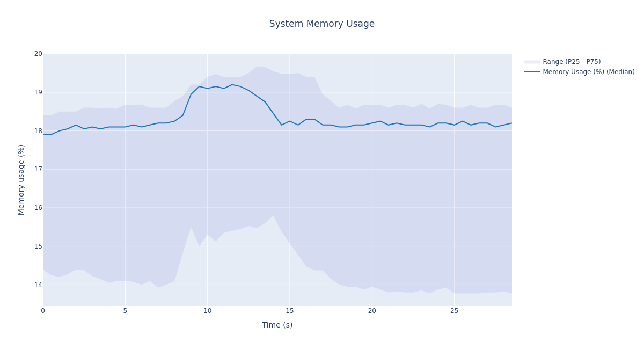Click the Range legend color swatch
This screenshot has height=349, width=644.
tap(532, 62)
